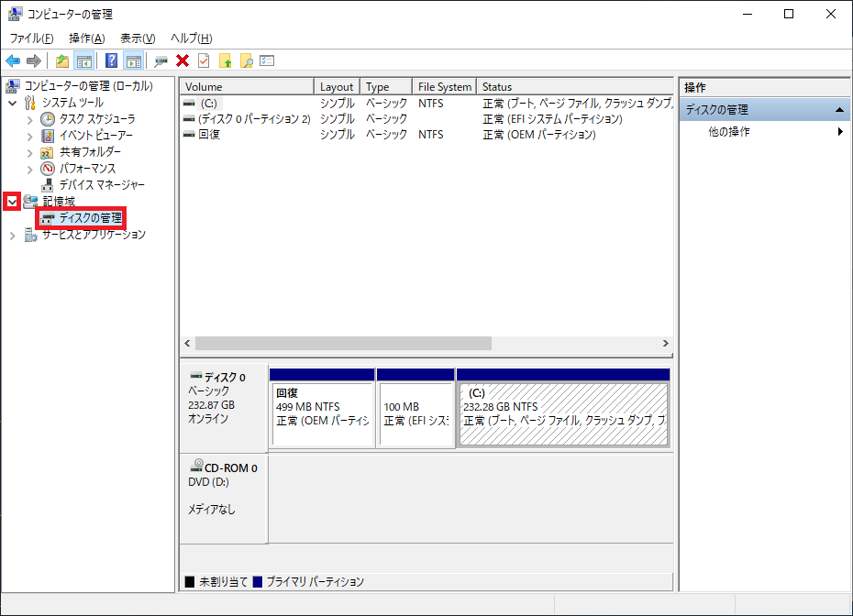Viewport: 853px width, 616px height.
Task: Sort by the Volume column header
Action: [247, 87]
